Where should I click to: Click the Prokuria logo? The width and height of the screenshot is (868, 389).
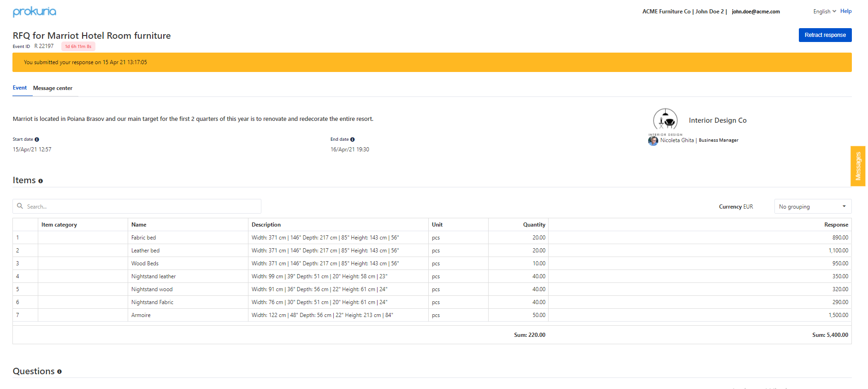point(35,12)
